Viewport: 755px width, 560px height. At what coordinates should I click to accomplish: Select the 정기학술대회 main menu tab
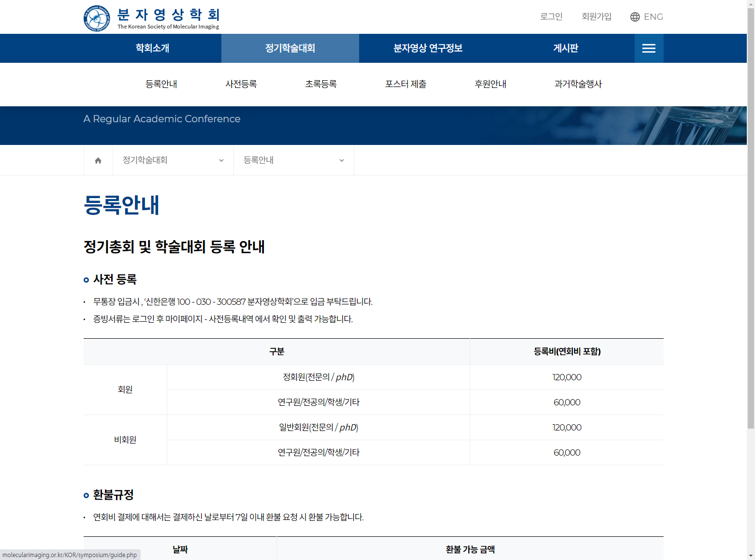click(x=290, y=48)
